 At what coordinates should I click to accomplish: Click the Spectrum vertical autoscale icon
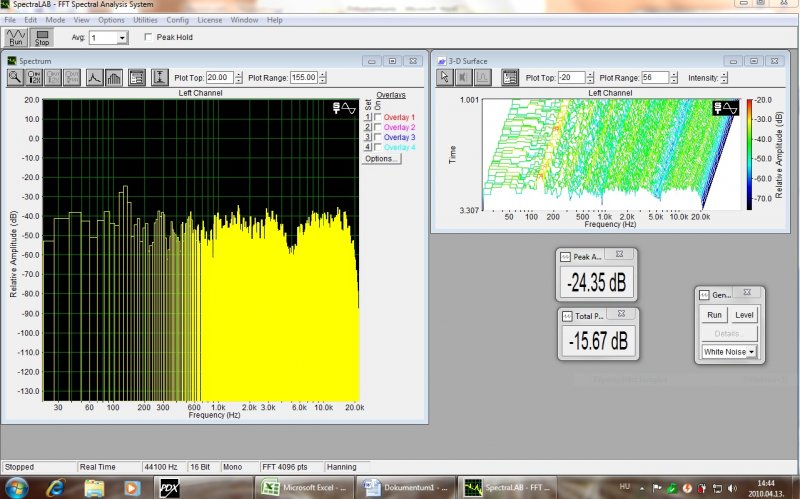(159, 77)
